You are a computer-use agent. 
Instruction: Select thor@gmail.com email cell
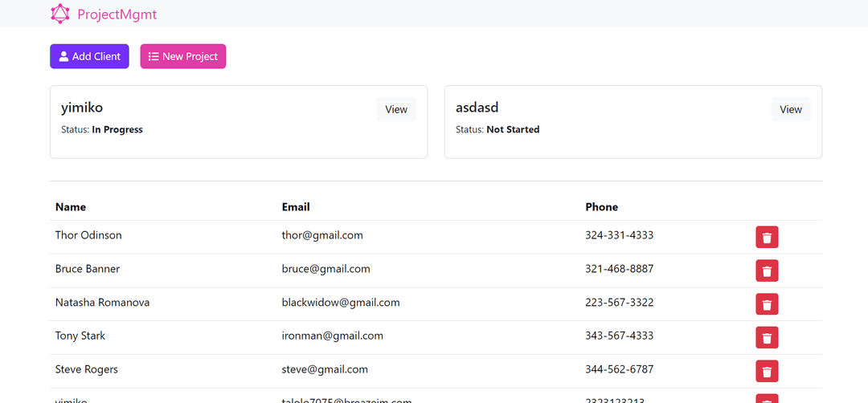(x=322, y=235)
